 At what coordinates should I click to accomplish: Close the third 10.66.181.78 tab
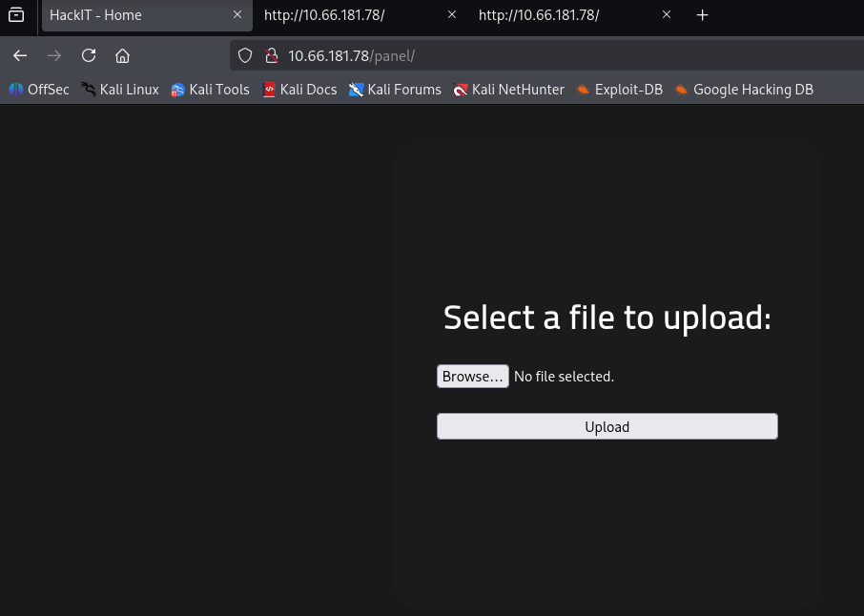(x=667, y=15)
